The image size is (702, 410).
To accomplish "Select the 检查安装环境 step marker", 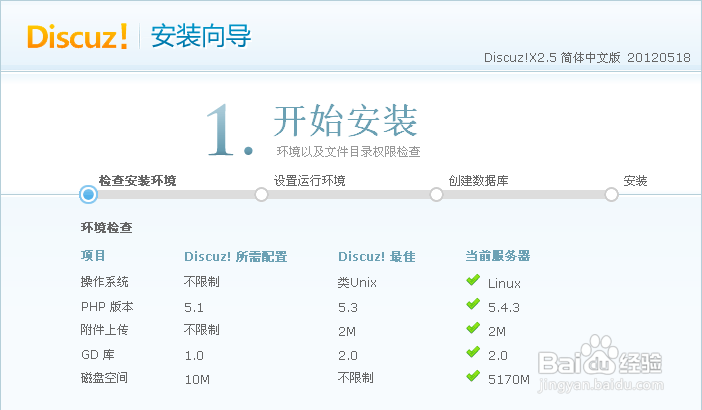I will (88, 195).
